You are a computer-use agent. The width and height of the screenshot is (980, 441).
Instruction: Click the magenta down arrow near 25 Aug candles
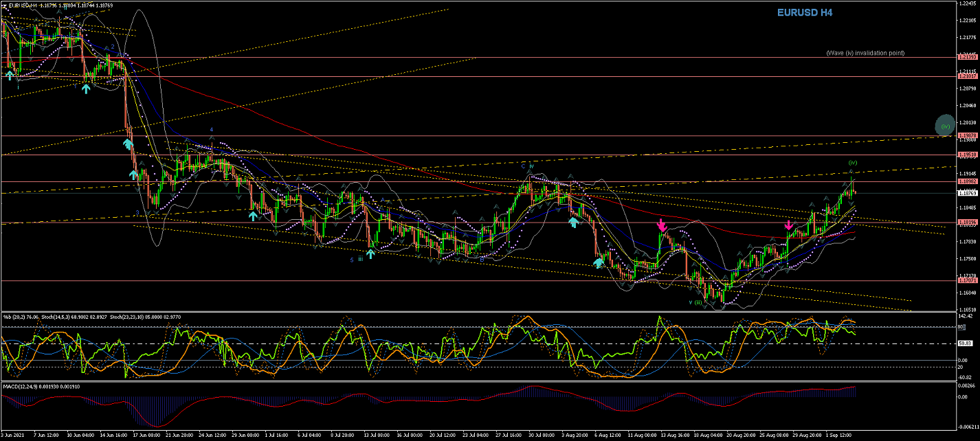[x=789, y=225]
